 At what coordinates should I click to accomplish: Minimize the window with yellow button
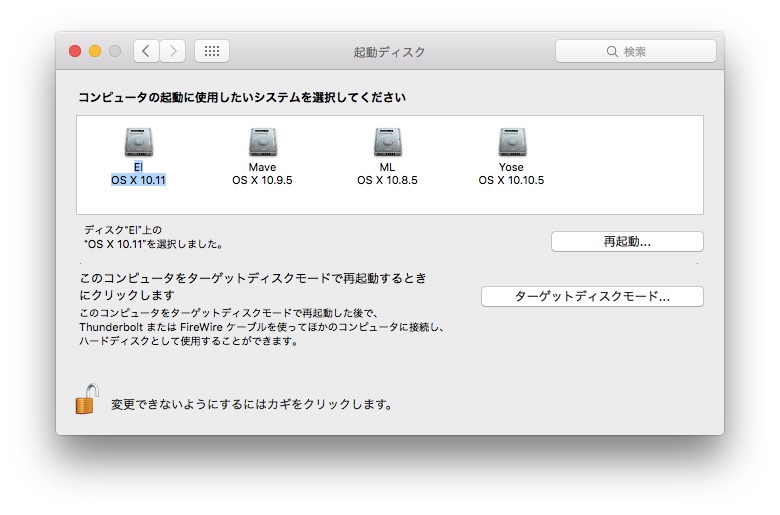click(x=95, y=51)
